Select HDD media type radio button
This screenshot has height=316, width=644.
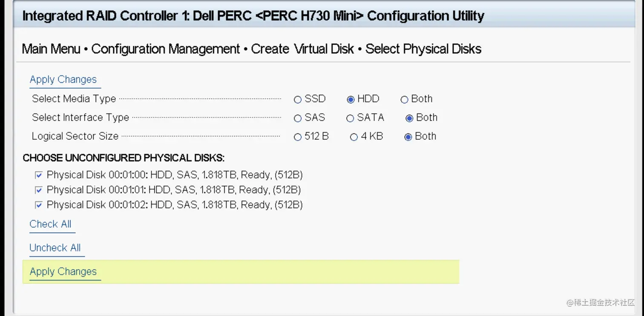tap(351, 100)
